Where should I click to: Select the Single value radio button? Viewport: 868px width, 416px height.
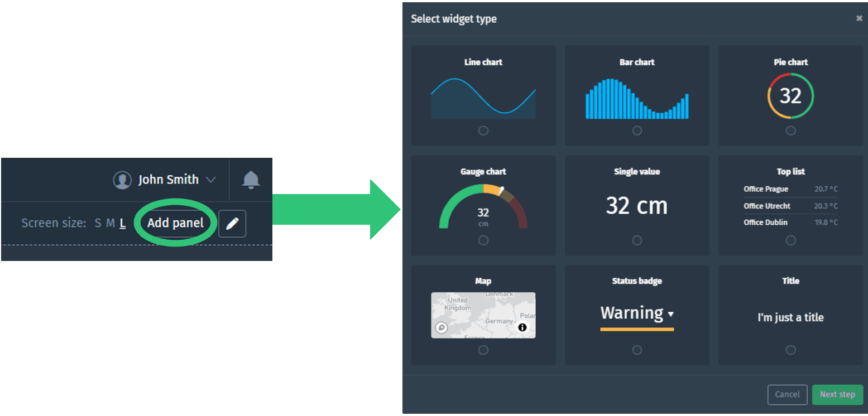tap(637, 240)
